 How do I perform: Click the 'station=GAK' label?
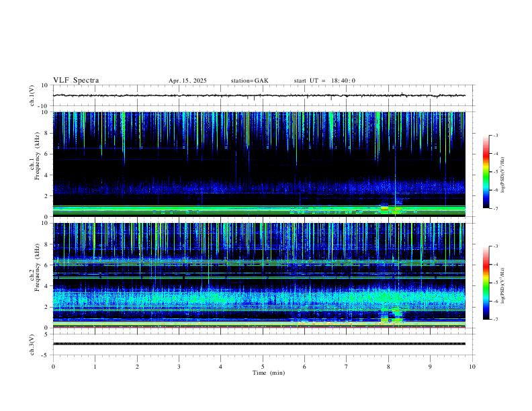(249, 81)
